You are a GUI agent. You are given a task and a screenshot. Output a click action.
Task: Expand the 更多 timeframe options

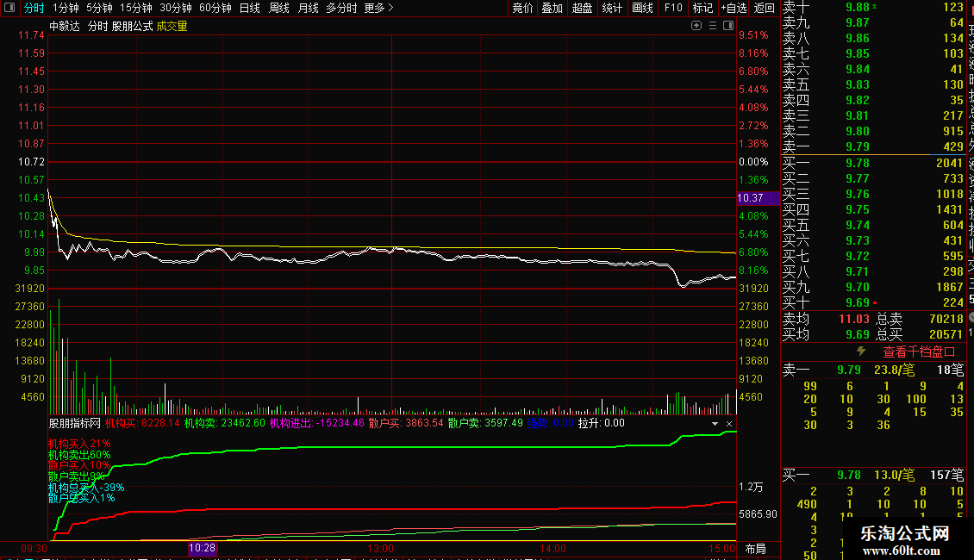pyautogui.click(x=378, y=8)
